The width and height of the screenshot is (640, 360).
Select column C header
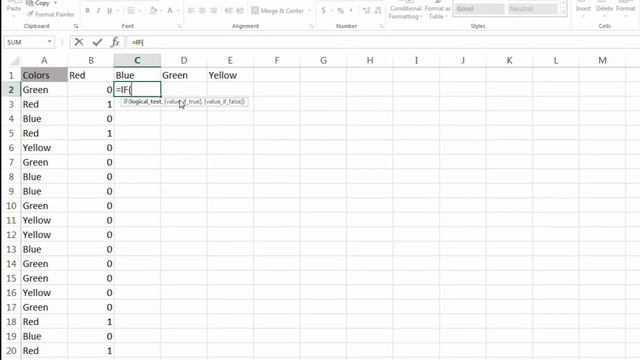point(137,60)
